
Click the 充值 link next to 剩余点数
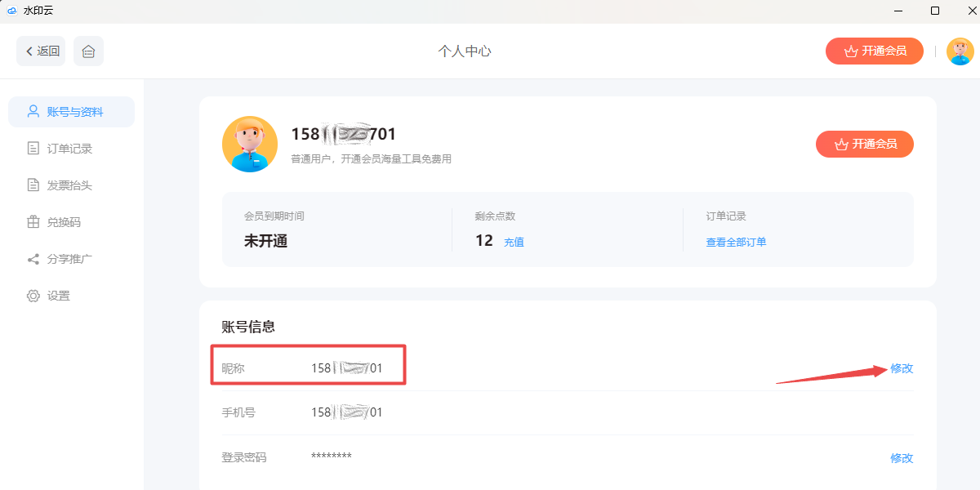click(x=514, y=243)
